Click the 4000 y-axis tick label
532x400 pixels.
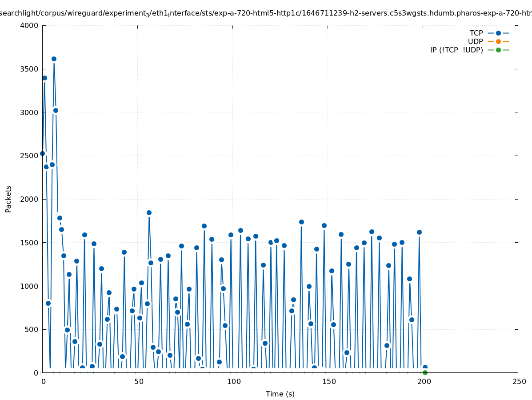pos(29,25)
